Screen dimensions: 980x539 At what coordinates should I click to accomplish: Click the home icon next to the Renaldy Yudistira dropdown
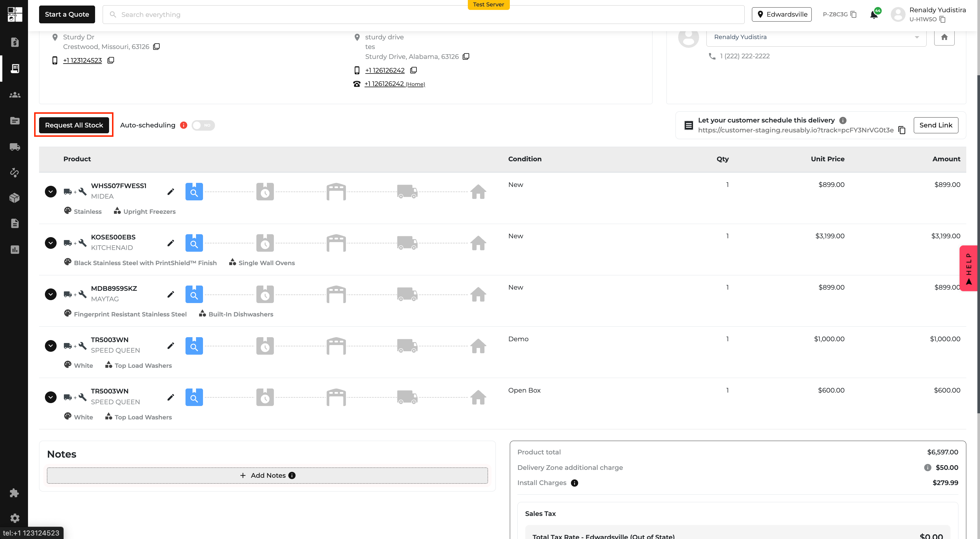coord(944,37)
